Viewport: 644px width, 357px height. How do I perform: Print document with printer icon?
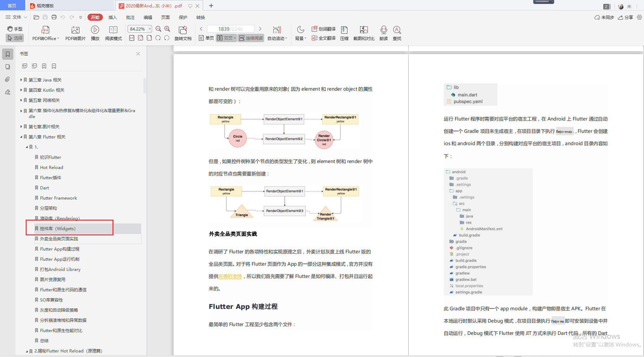[54, 17]
